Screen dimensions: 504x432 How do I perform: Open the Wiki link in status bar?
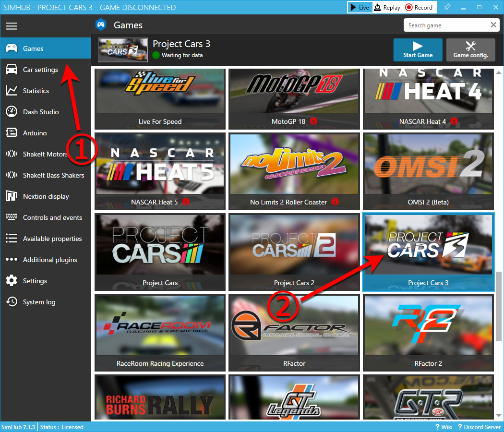(x=444, y=427)
